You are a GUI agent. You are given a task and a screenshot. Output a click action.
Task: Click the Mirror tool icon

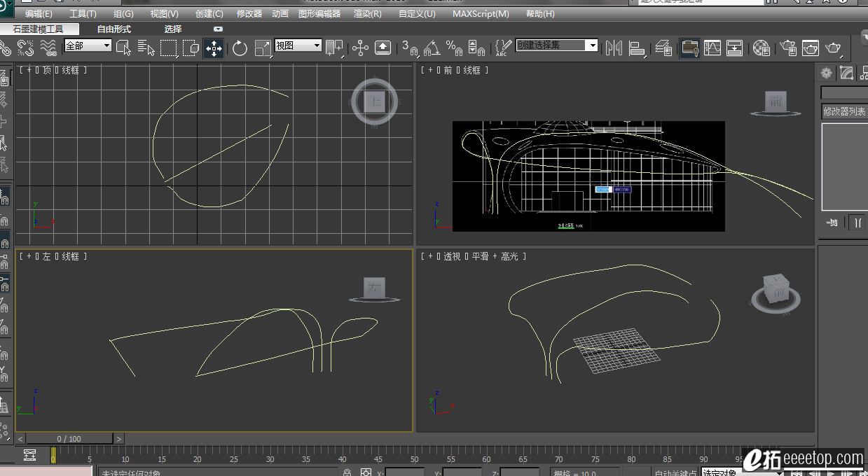tap(614, 48)
